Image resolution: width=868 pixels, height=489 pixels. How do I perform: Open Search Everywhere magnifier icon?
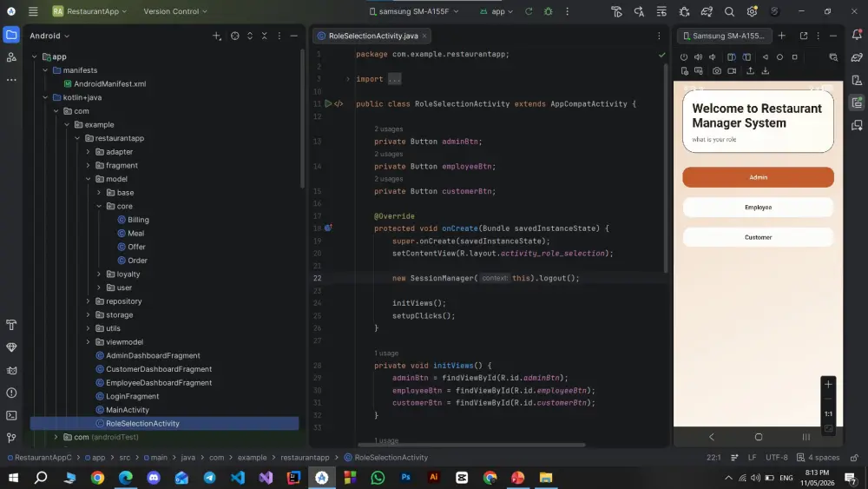(x=729, y=11)
